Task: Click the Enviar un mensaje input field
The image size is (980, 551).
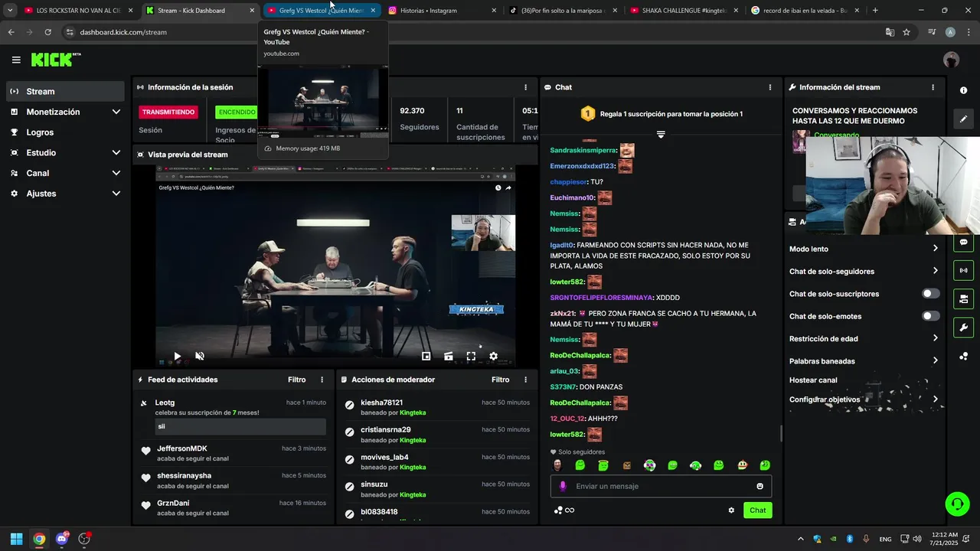Action: point(661,486)
